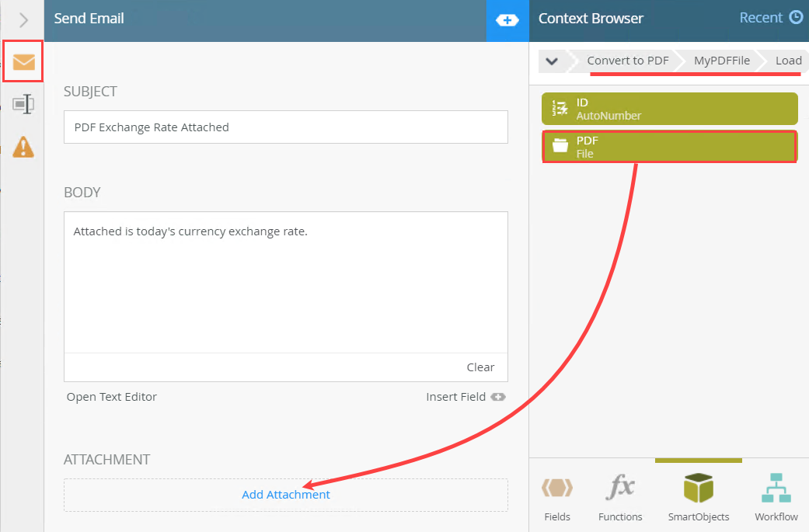The height and width of the screenshot is (532, 809).
Task: Click the Add Attachment link
Action: tap(286, 495)
